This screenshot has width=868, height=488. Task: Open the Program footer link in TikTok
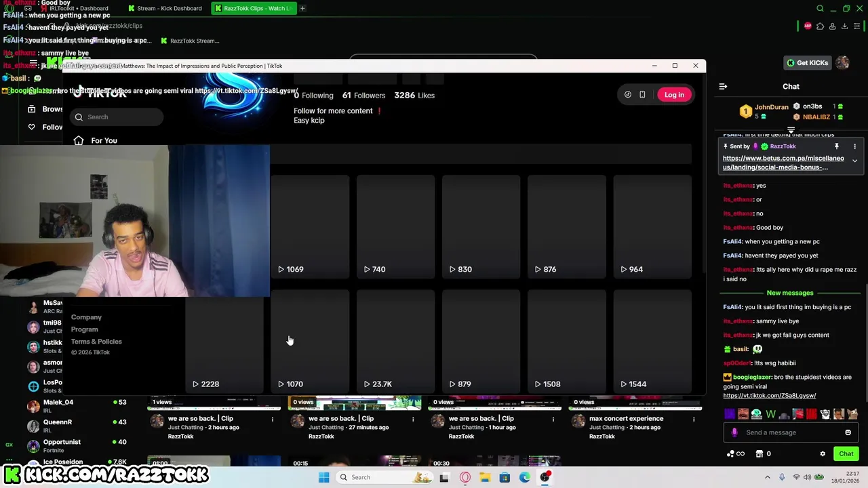click(x=84, y=329)
